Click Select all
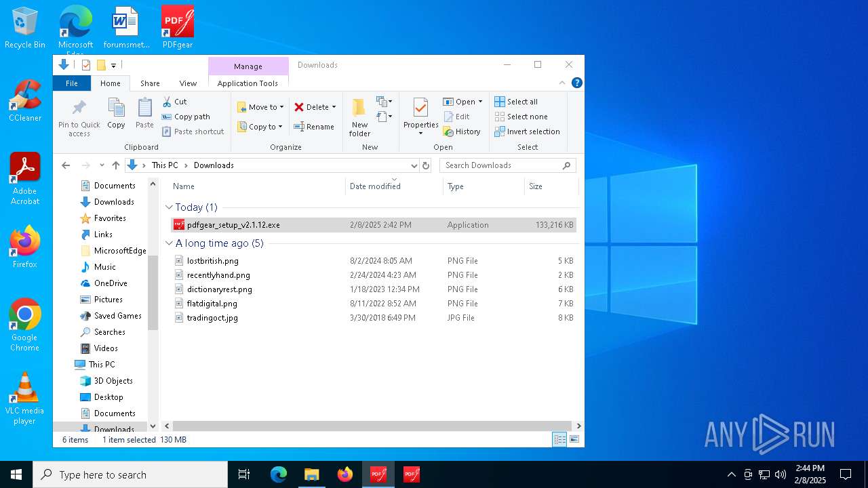868x488 pixels. 516,102
